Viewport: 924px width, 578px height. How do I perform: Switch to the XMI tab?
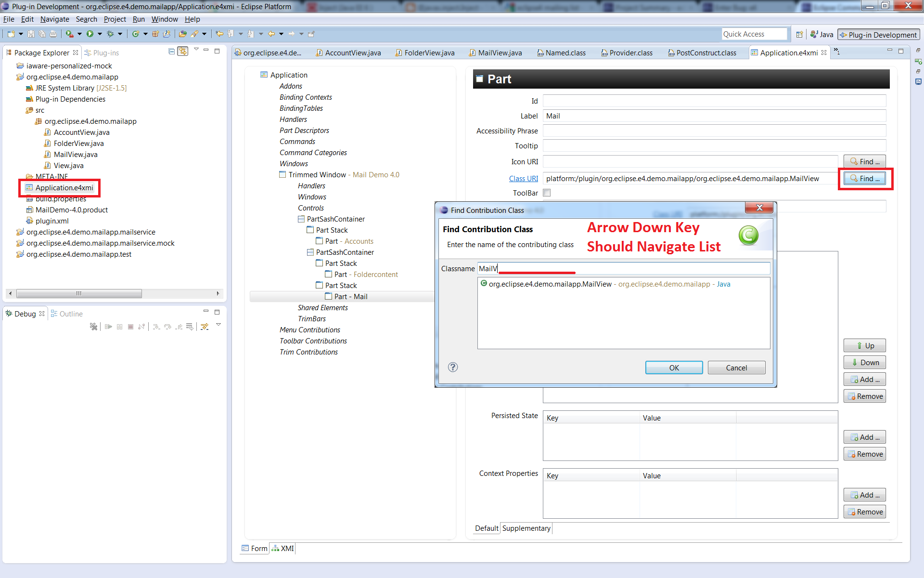[x=282, y=548]
